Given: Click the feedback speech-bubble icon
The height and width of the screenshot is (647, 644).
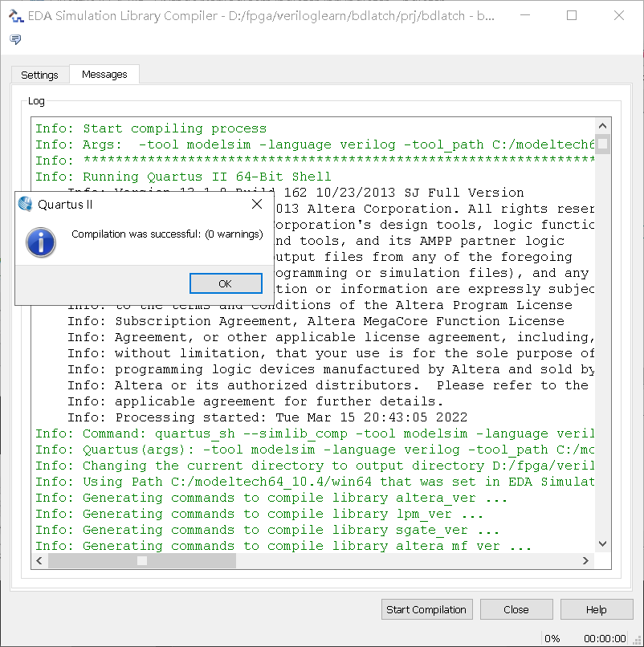Looking at the screenshot, I should pyautogui.click(x=15, y=39).
